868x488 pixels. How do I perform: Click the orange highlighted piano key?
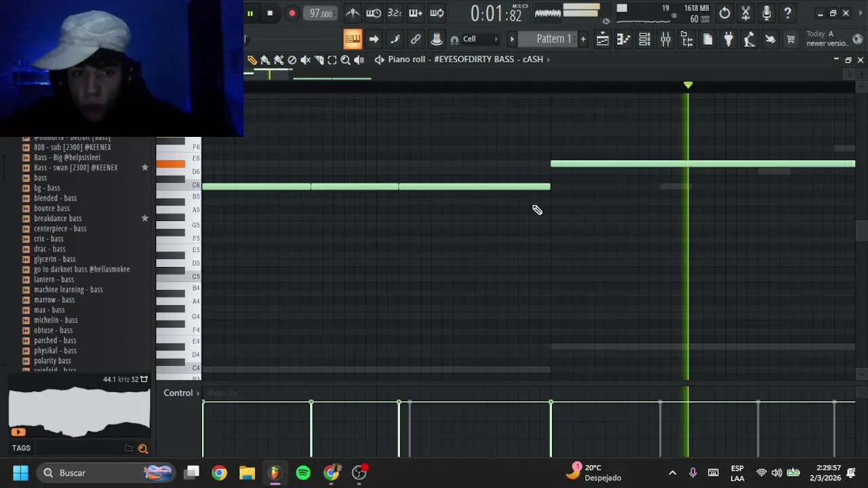pos(170,163)
